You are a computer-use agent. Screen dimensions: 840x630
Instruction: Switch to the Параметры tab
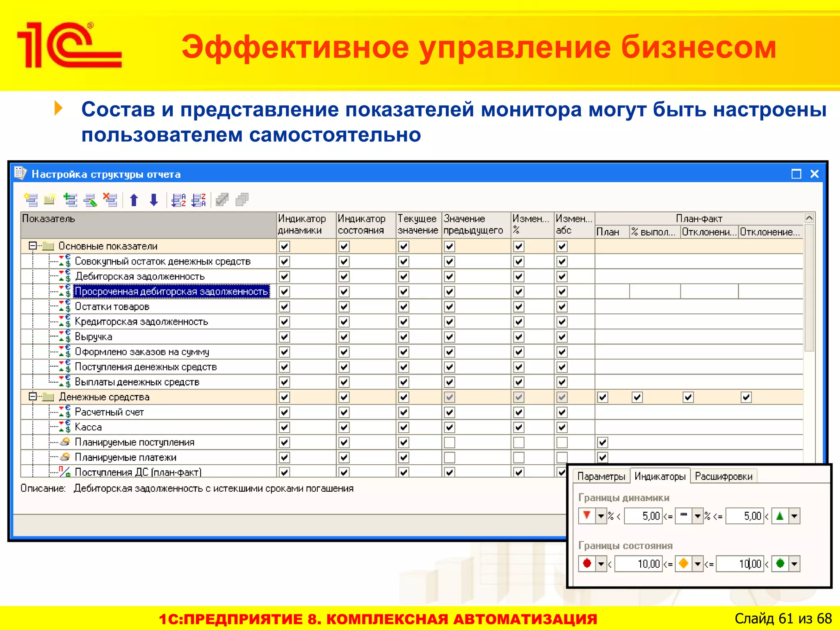tap(601, 476)
